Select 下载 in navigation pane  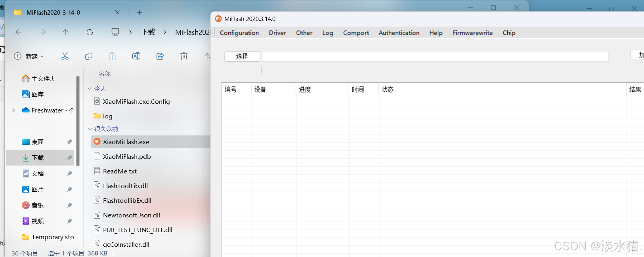(x=40, y=158)
